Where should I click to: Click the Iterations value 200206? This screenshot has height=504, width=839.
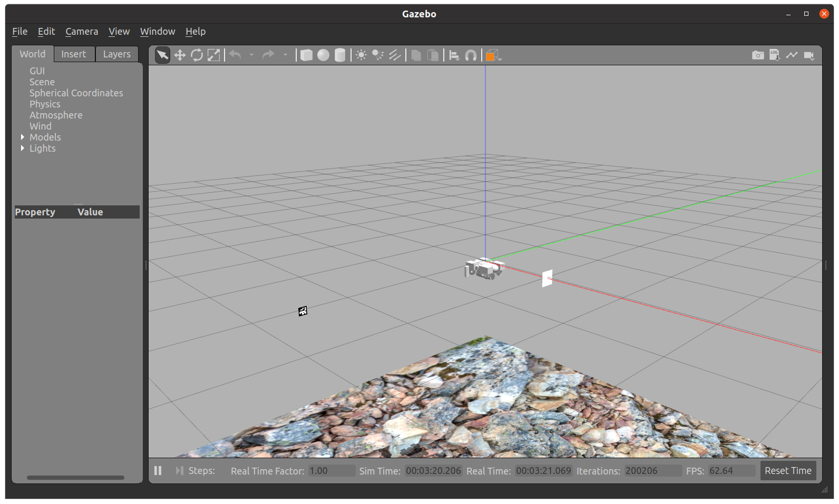click(652, 470)
